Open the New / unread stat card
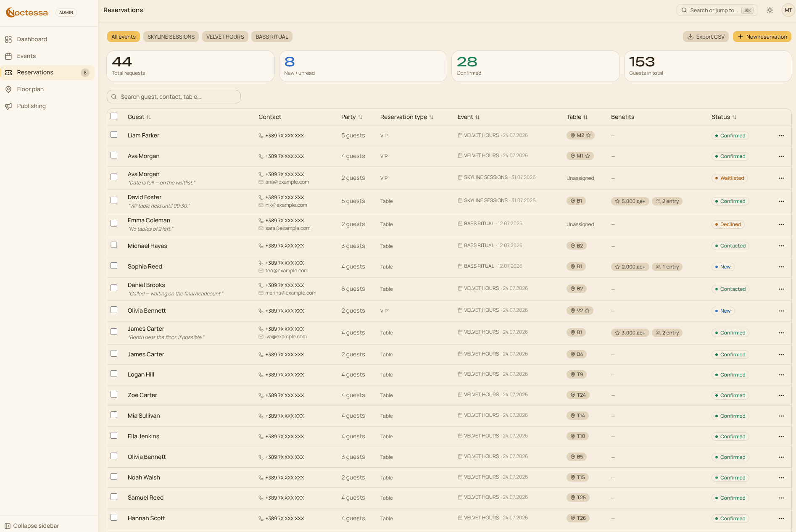796x532 pixels. [x=363, y=66]
